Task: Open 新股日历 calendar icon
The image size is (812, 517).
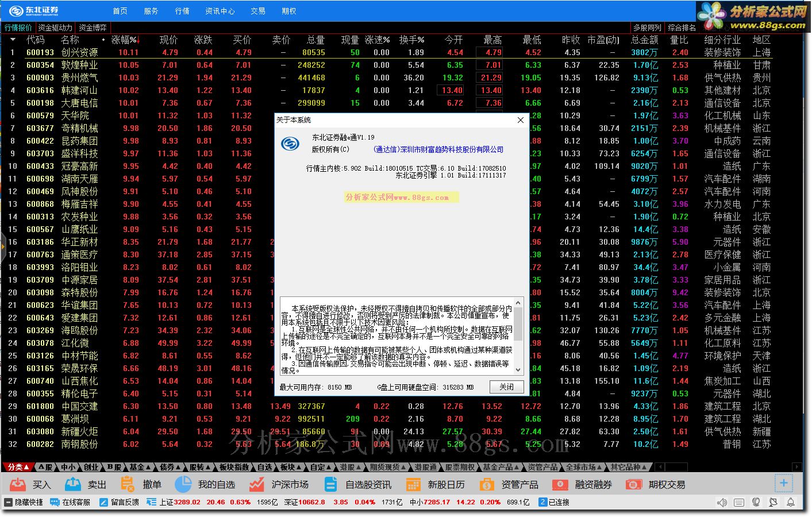Action: (x=413, y=484)
